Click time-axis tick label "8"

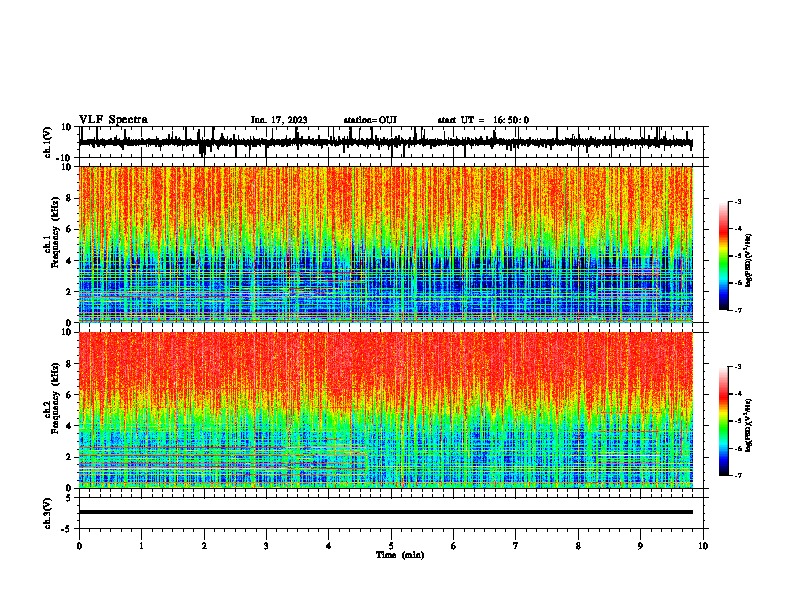578,546
